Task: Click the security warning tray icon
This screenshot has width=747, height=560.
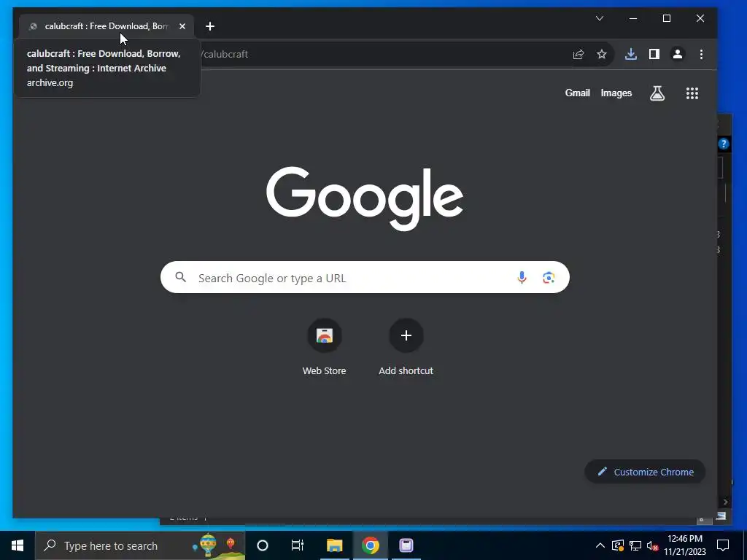Action: (x=618, y=545)
